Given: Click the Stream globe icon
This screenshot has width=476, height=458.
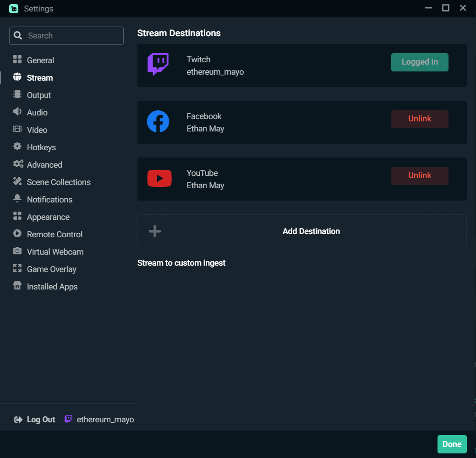Looking at the screenshot, I should pyautogui.click(x=17, y=77).
